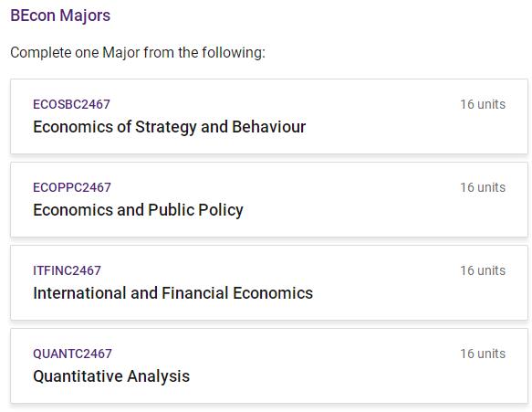Click the BEcon Majors heading
Screen dimensions: 532x412
[60, 16]
